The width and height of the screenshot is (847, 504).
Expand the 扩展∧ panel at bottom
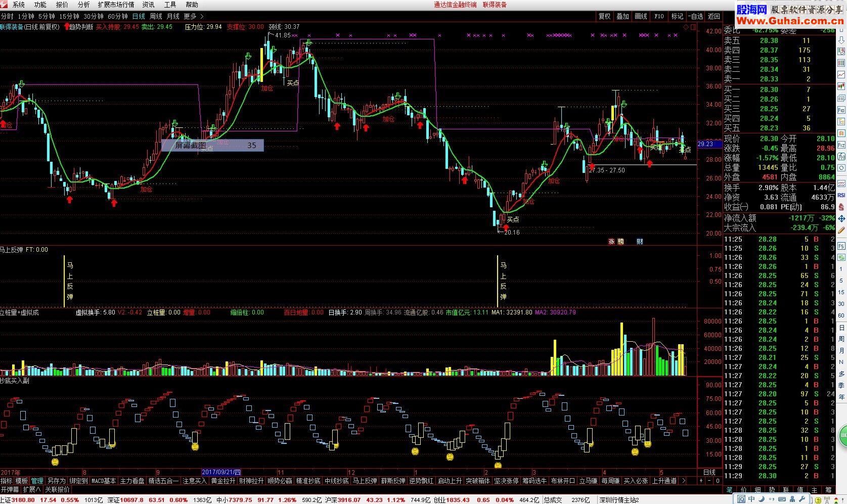click(x=32, y=489)
